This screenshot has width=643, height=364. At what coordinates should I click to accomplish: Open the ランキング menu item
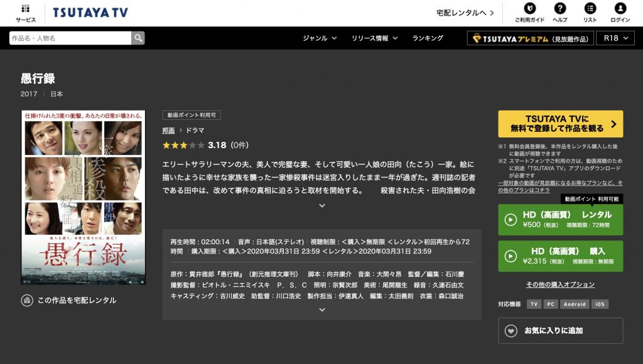click(x=428, y=38)
